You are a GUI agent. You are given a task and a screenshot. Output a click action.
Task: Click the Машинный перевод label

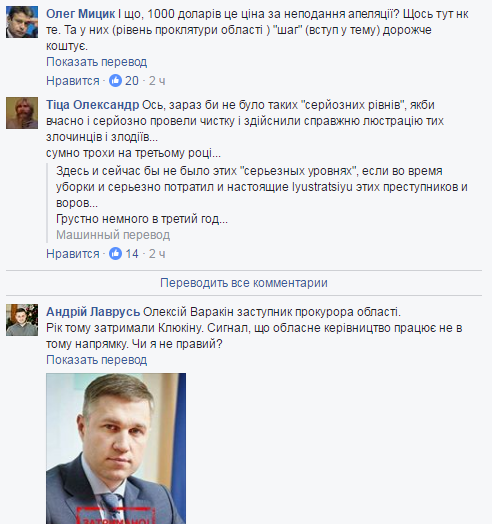point(113,235)
